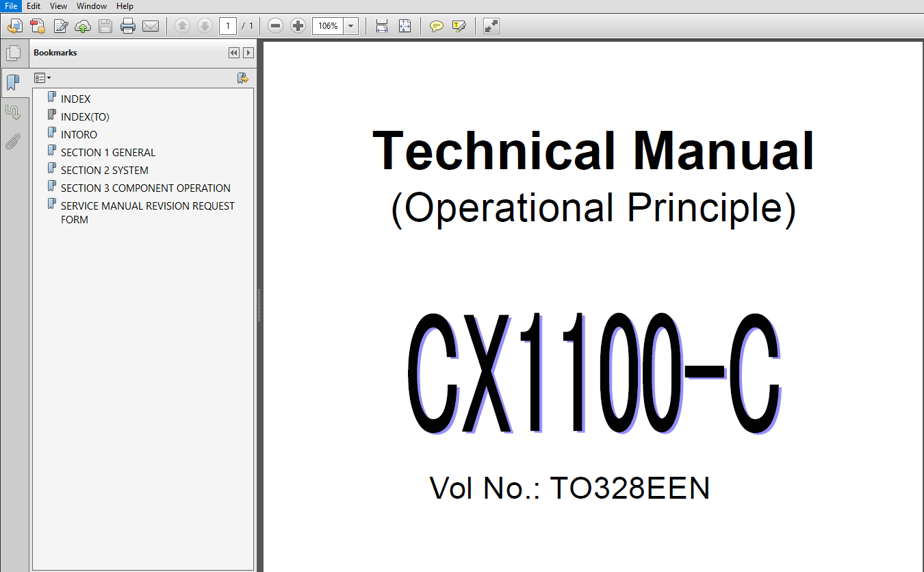Open the INDEX bookmark
Screen dimensions: 924x572
75,99
